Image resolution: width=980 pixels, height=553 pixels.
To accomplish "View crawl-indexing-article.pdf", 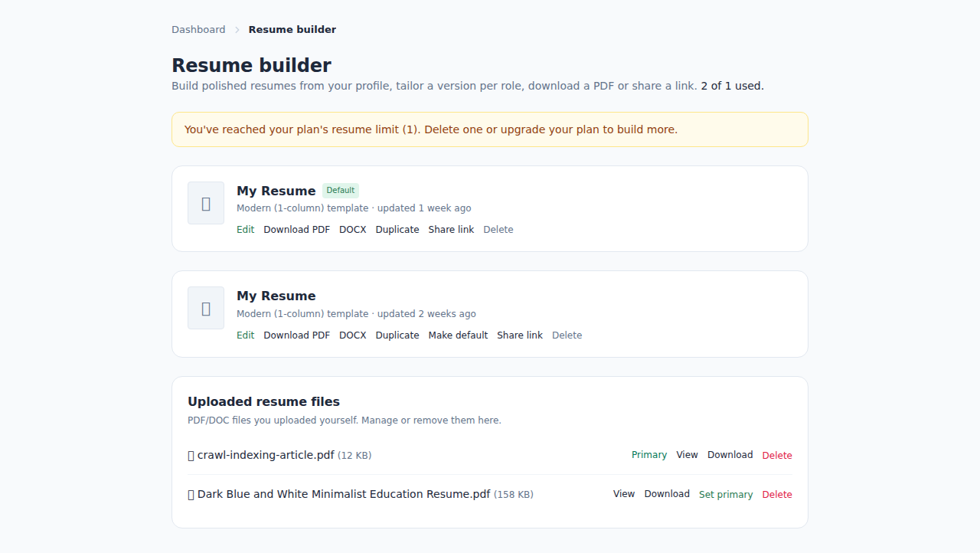I will (687, 455).
